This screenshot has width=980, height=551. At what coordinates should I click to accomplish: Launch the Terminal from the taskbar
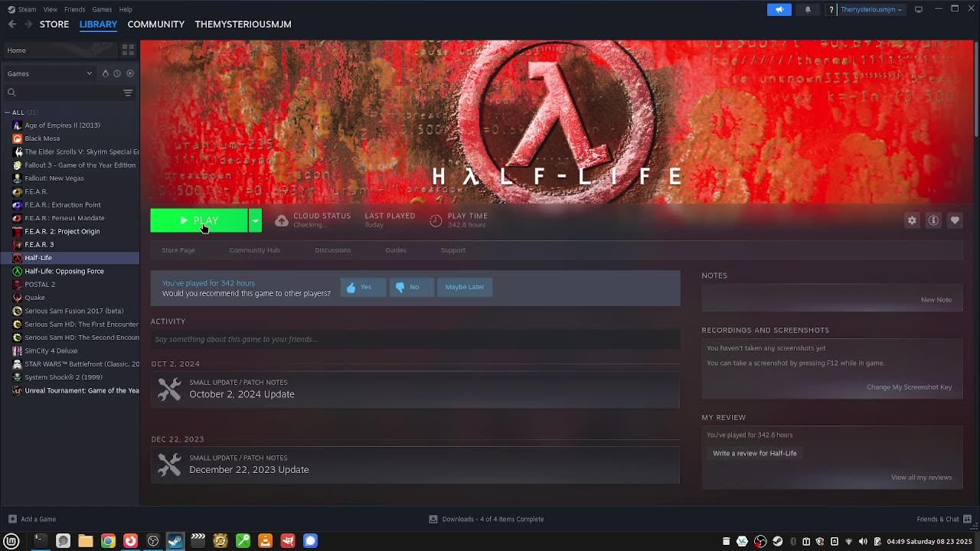pyautogui.click(x=41, y=541)
